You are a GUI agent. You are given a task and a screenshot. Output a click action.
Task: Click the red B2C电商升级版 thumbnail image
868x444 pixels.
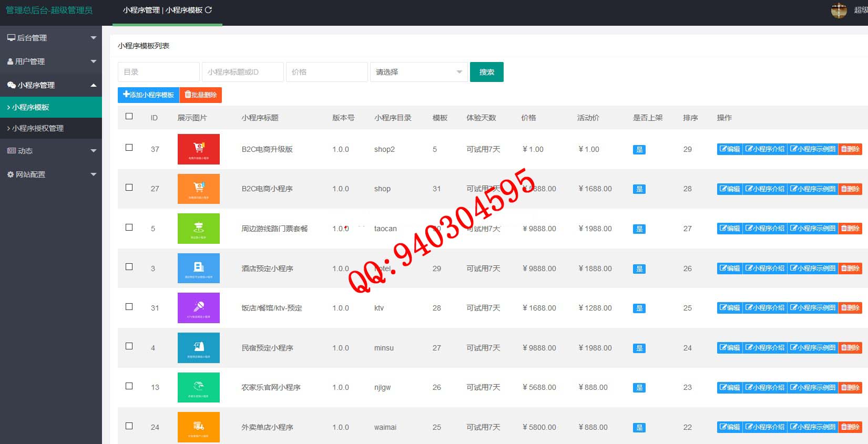[198, 149]
